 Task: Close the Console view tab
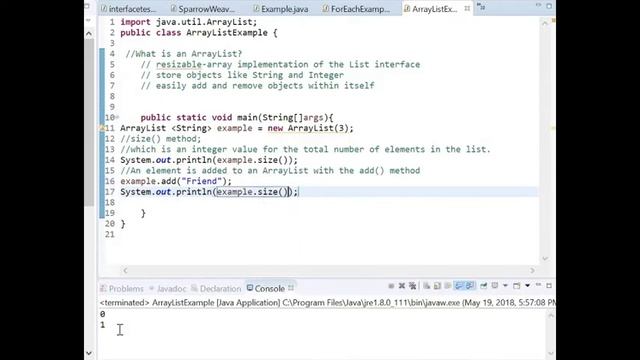(291, 288)
